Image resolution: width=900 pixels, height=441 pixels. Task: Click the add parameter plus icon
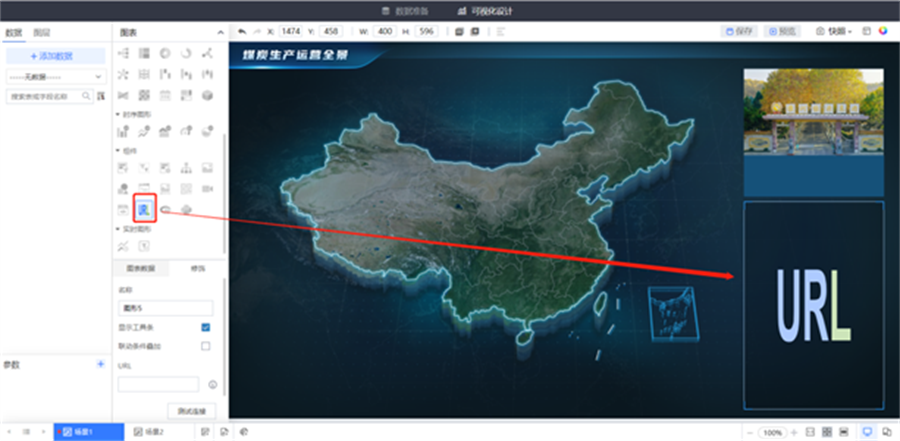pyautogui.click(x=100, y=364)
